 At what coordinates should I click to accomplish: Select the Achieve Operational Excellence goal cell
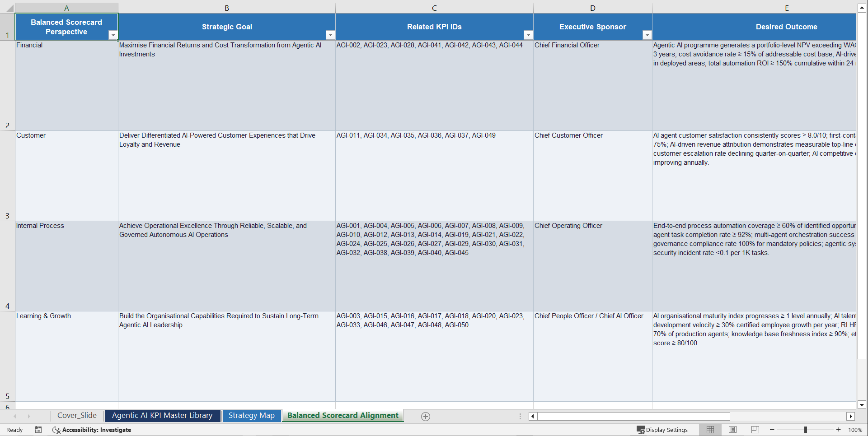click(x=227, y=266)
